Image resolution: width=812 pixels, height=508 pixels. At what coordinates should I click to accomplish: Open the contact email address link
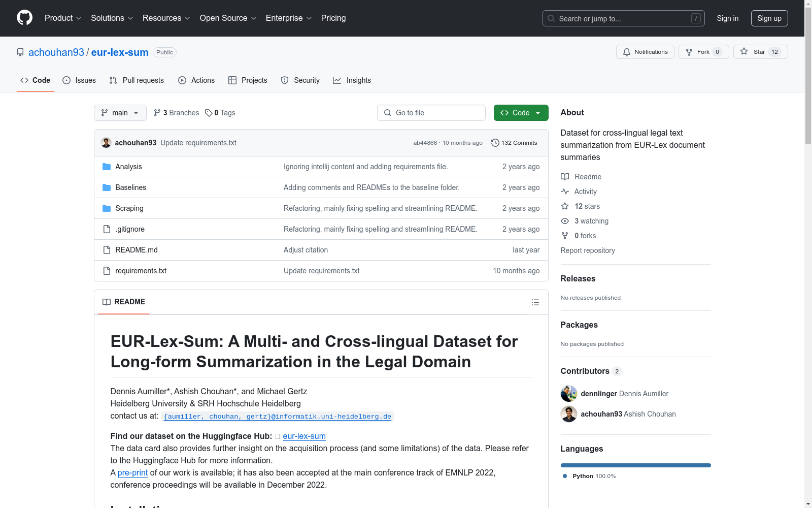tap(278, 417)
